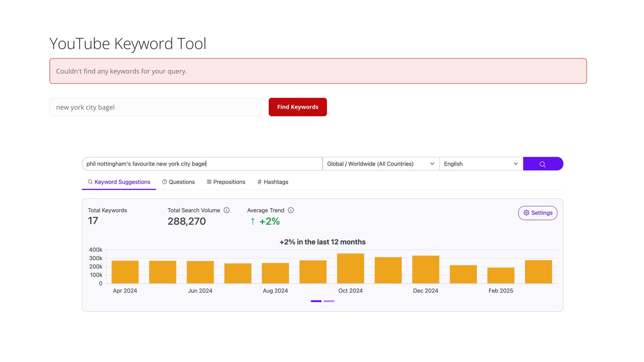644x362 pixels.
Task: Click the Oct 2024 orange bar
Action: tap(350, 268)
